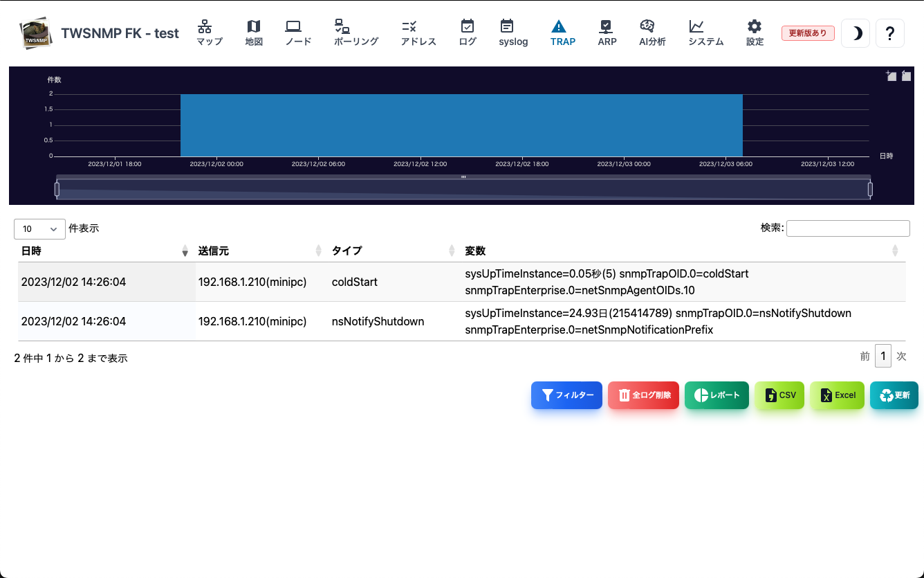Select page 1 in pagination
This screenshot has height=578, width=924.
pos(883,356)
